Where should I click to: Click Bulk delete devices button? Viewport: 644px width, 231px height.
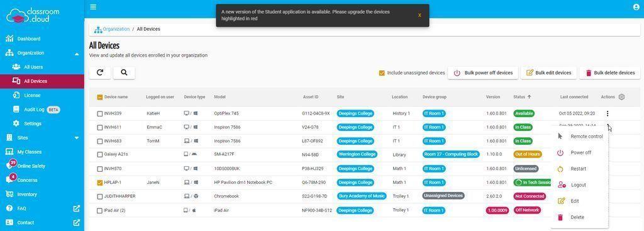click(609, 73)
